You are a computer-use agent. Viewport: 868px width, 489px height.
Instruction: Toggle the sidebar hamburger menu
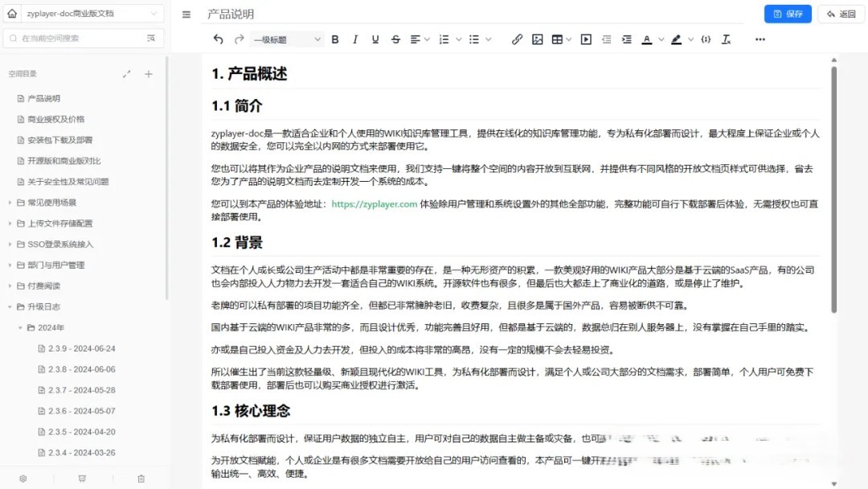point(186,14)
